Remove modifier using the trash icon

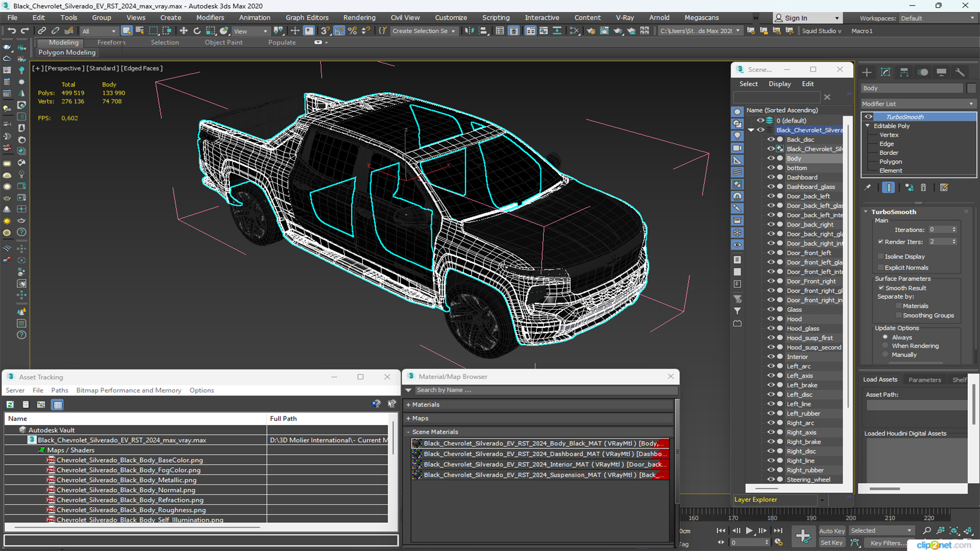pyautogui.click(x=923, y=187)
